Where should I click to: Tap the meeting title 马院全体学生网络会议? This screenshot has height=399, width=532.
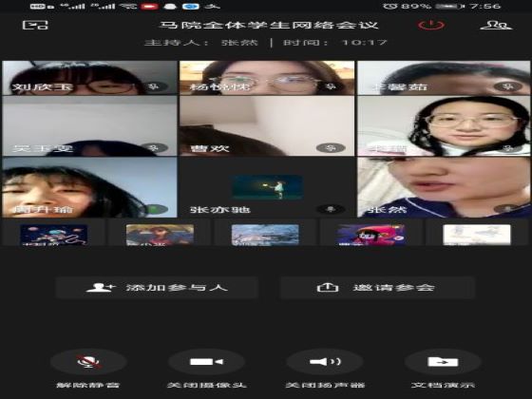point(269,25)
